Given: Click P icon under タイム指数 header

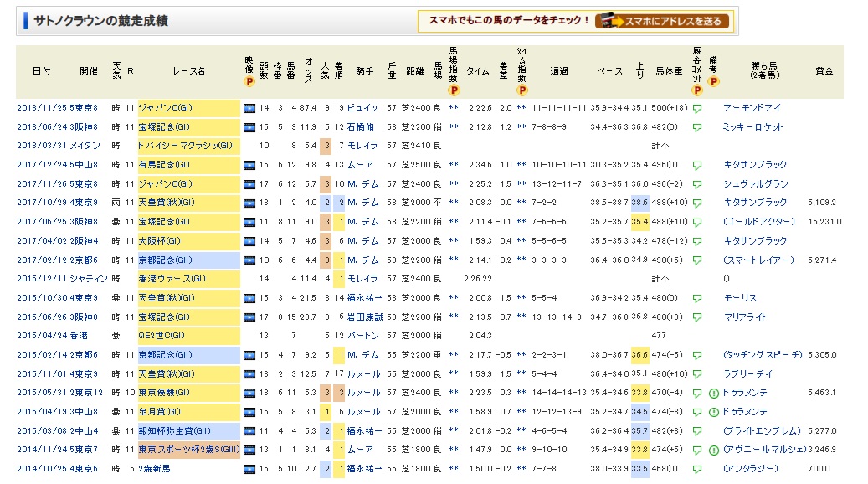Looking at the screenshot, I should coord(521,90).
